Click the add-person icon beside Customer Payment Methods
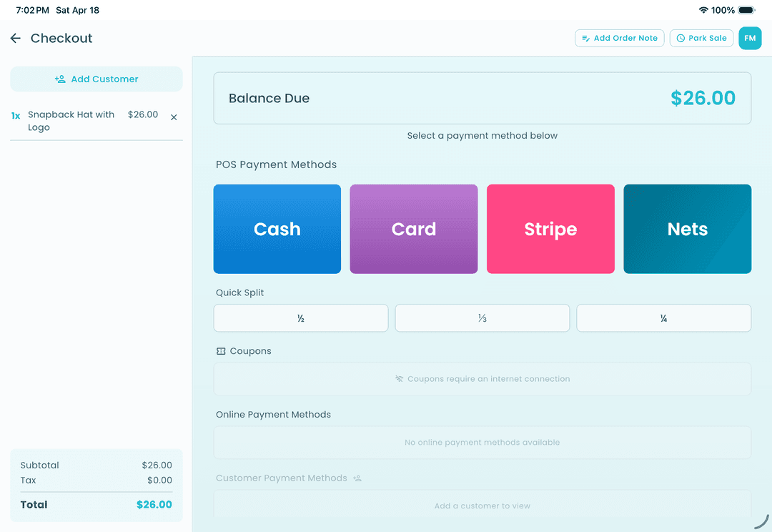Screen dimensions: 772x532 tap(357, 478)
